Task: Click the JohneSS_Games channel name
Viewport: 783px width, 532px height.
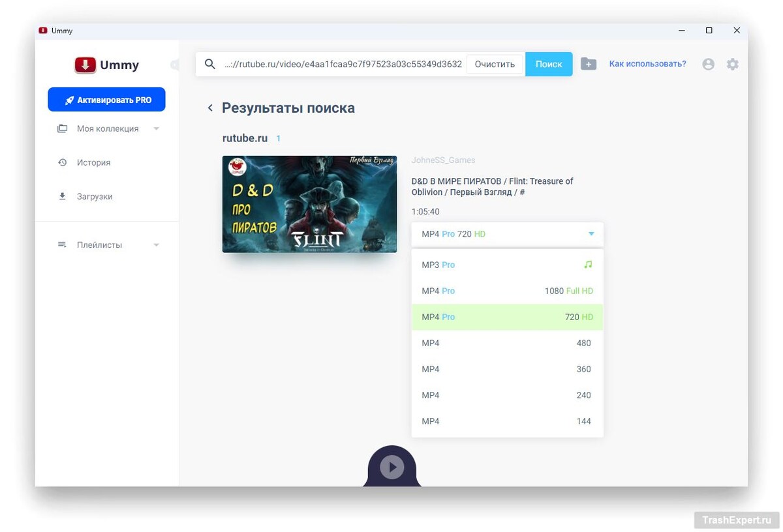Action: pyautogui.click(x=443, y=160)
